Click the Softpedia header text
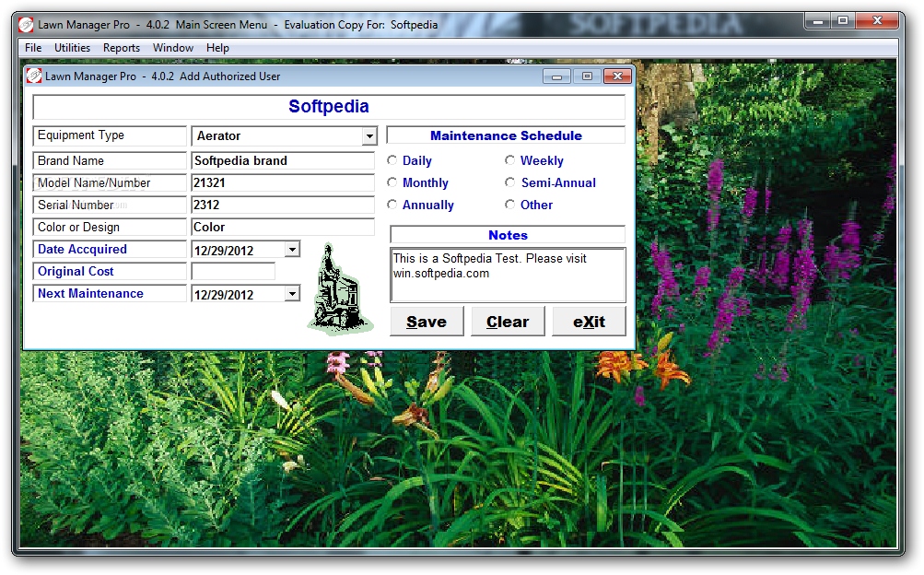This screenshot has height=575, width=924. coord(328,106)
